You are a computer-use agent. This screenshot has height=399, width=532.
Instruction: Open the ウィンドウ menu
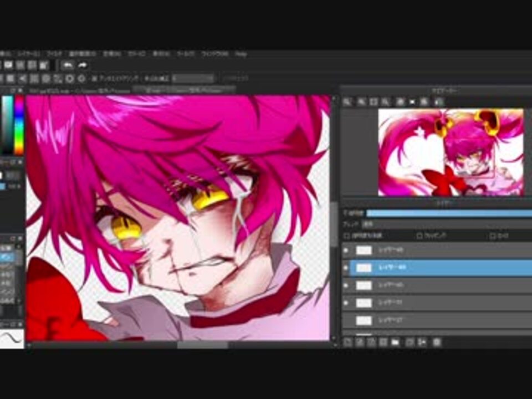[x=214, y=54]
